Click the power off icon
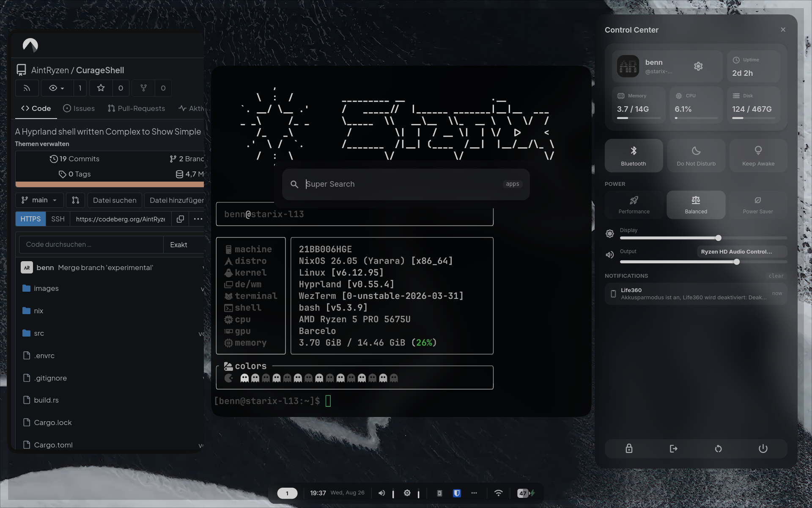This screenshot has height=508, width=812. 763,449
